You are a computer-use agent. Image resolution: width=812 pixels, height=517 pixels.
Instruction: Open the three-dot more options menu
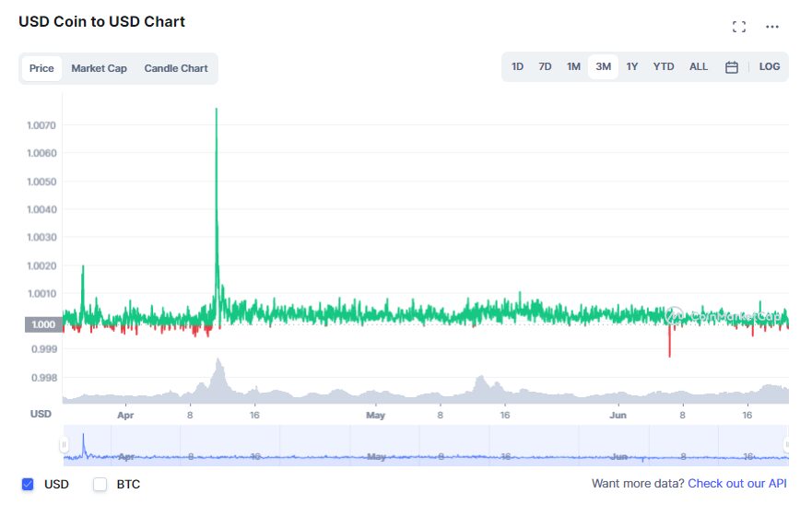[x=772, y=27]
